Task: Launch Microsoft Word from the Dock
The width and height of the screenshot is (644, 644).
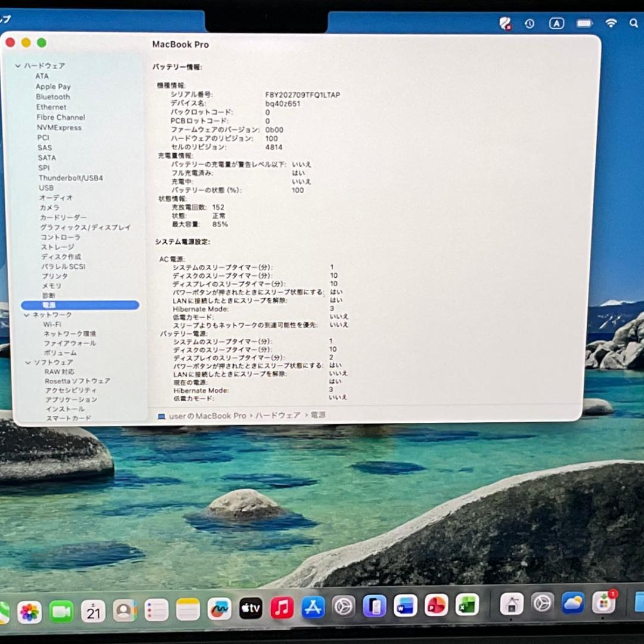Action: [x=405, y=605]
